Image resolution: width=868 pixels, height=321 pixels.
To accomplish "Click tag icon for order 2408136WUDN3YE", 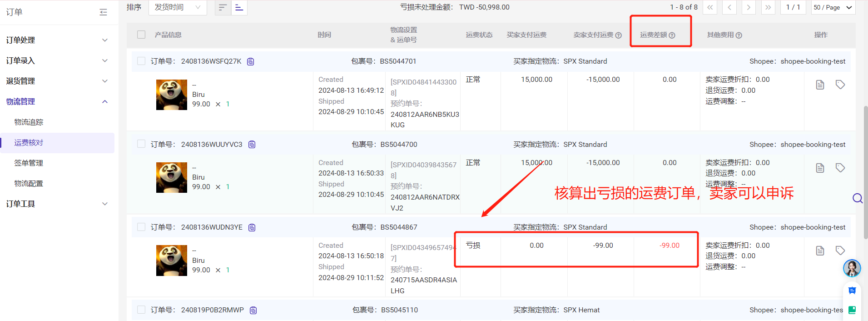I will click(840, 251).
